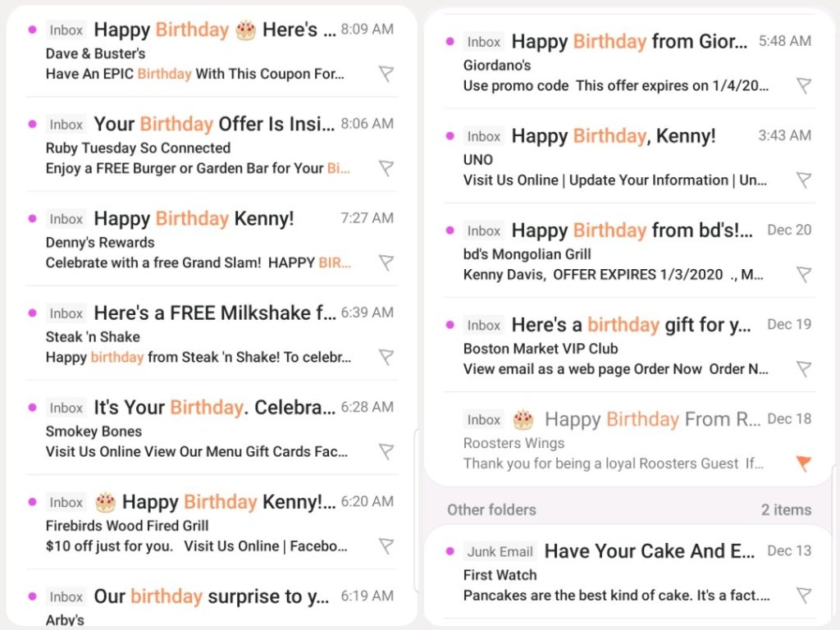Toggle flag on bd's Mongolian Grill email
The height and width of the screenshot is (630, 840).
[x=804, y=274]
